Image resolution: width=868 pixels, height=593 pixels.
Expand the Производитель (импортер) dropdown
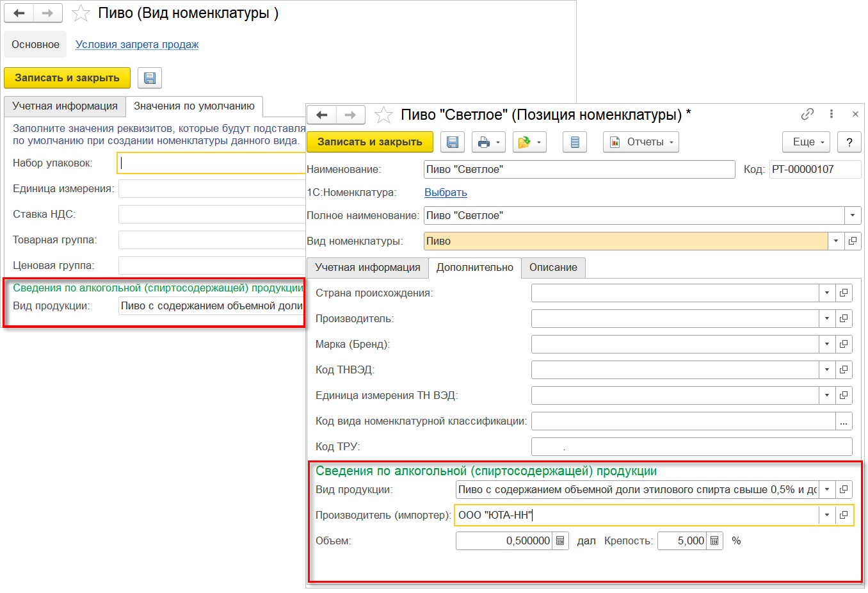(x=826, y=516)
